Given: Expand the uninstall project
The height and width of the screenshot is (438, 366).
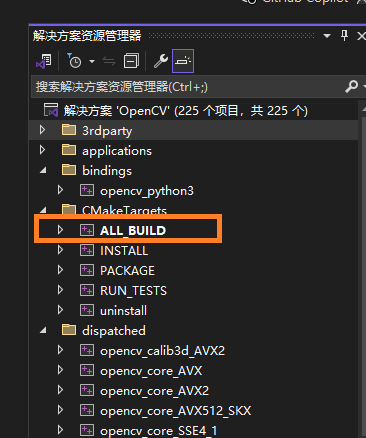Looking at the screenshot, I should point(60,310).
